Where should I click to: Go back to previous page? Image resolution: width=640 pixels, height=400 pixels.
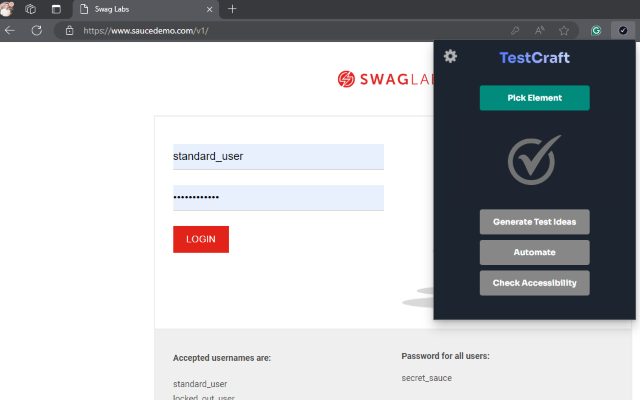point(10,31)
